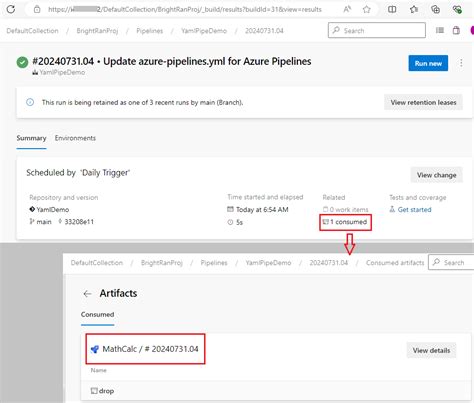Screen dimensions: 474x403
Task: Open 20240731.04 breadcrumb in top bar
Action: (x=264, y=31)
